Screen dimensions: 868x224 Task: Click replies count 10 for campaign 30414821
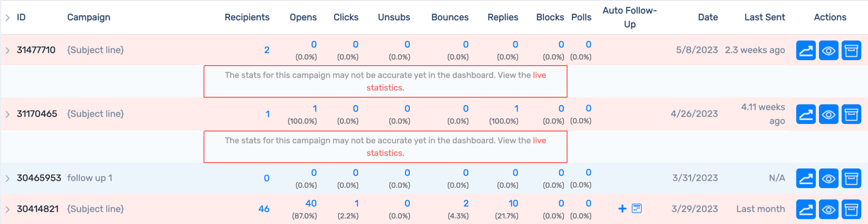[513, 204]
